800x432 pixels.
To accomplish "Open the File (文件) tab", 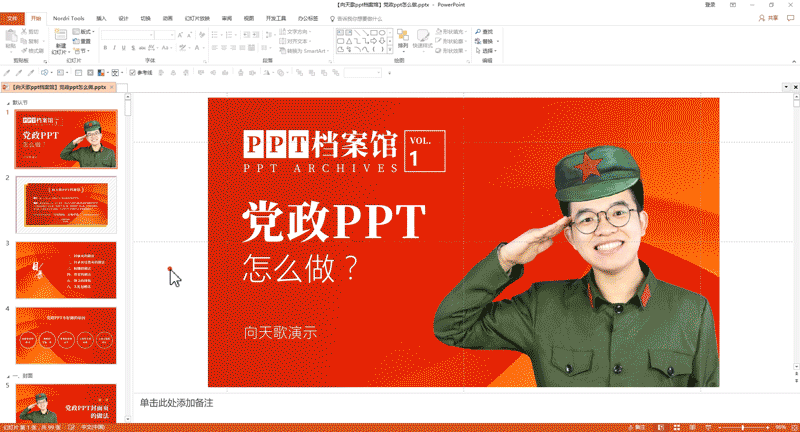I will pyautogui.click(x=12, y=18).
